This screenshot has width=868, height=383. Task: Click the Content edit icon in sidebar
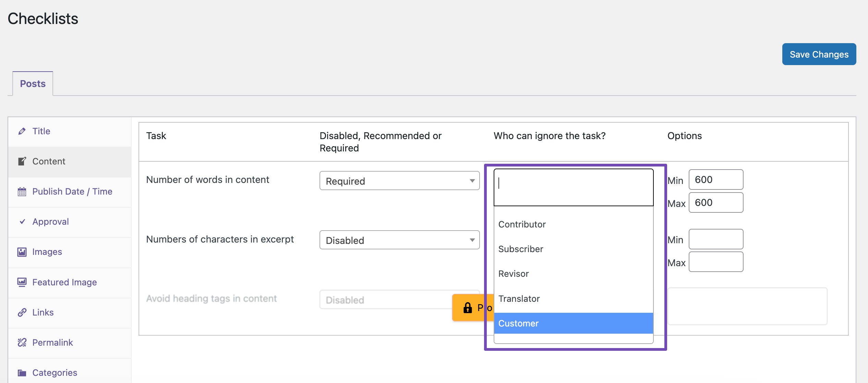[x=22, y=161]
